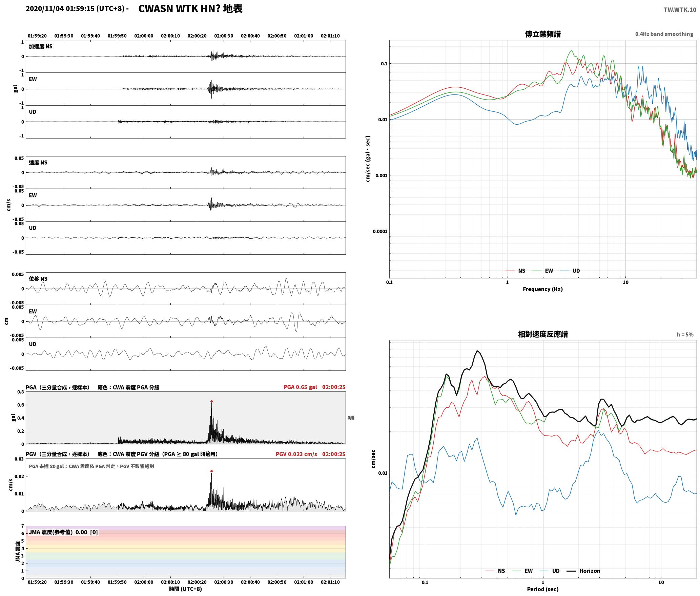700x596 pixels.
Task: Click the NS legend entry in response spectrum
Action: (x=495, y=571)
